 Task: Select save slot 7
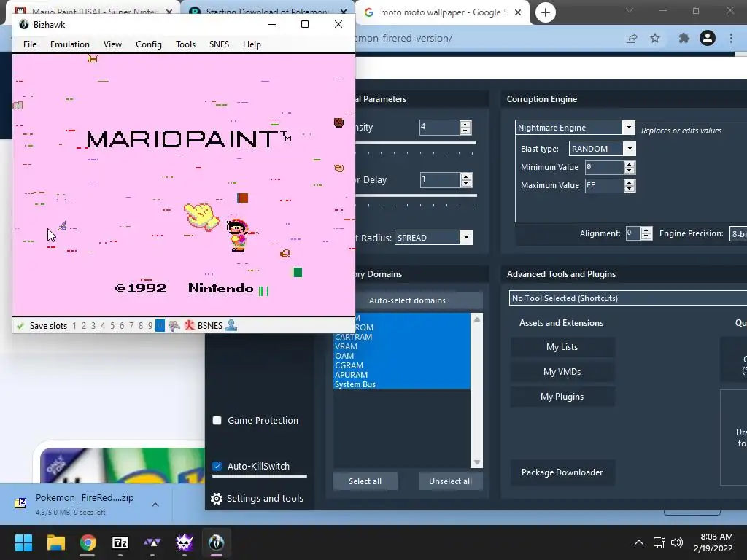tap(131, 326)
